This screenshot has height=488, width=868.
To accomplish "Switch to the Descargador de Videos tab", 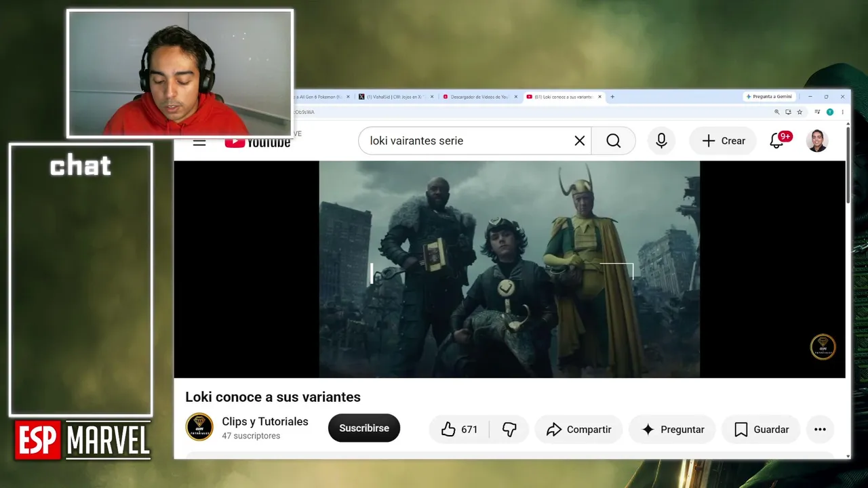I will click(480, 97).
